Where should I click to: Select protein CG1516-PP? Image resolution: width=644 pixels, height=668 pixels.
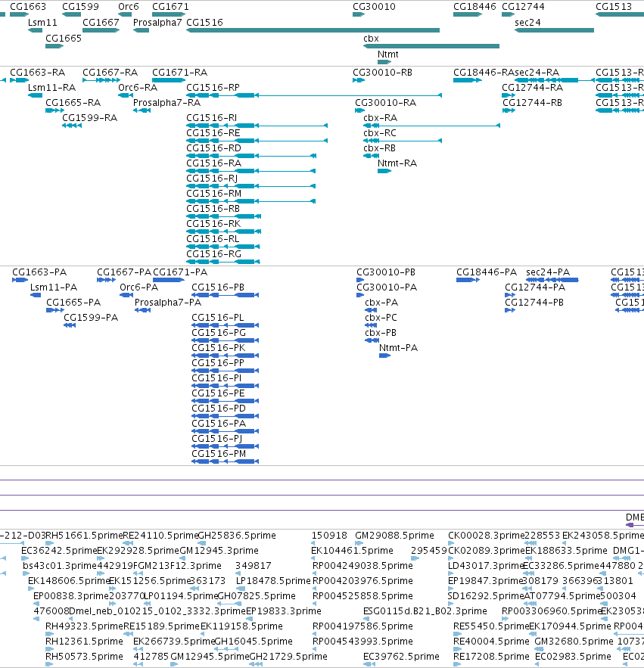pyautogui.click(x=225, y=371)
